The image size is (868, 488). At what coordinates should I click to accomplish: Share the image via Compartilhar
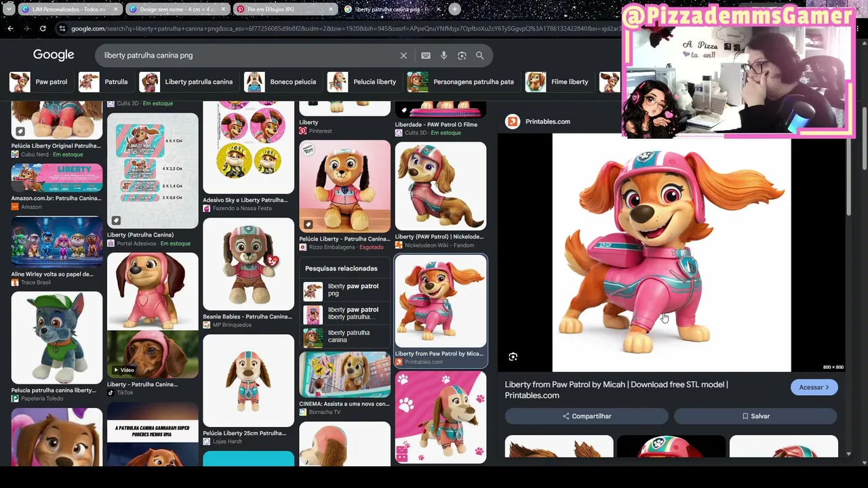click(587, 416)
